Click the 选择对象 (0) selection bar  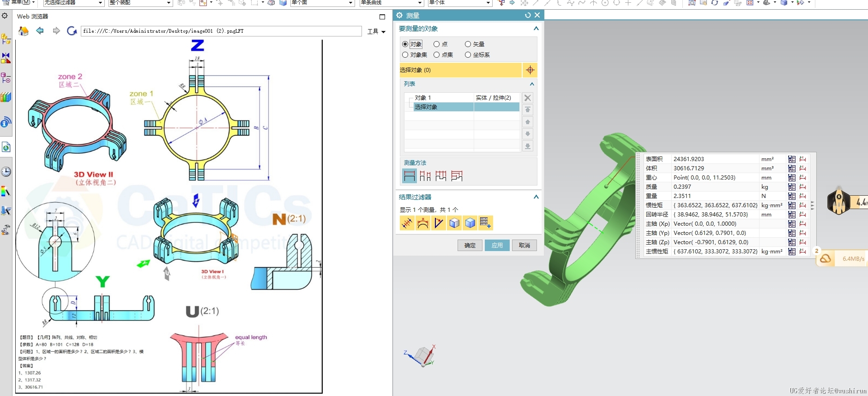point(460,70)
